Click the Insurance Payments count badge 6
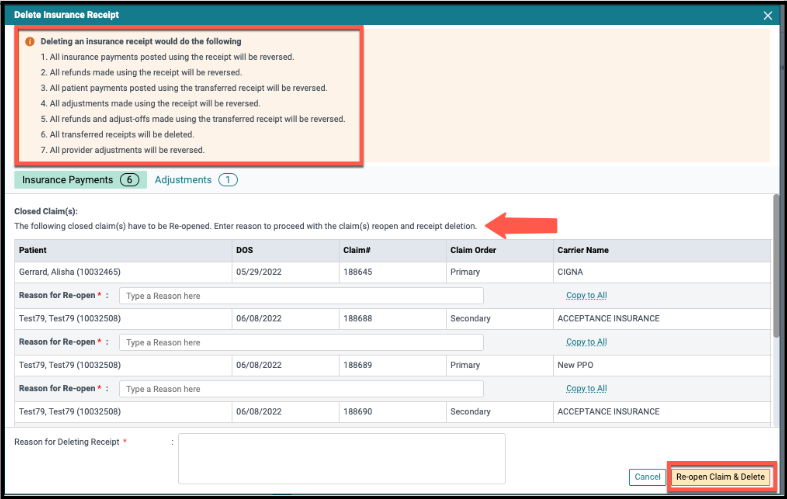Image resolution: width=787 pixels, height=499 pixels. click(129, 180)
